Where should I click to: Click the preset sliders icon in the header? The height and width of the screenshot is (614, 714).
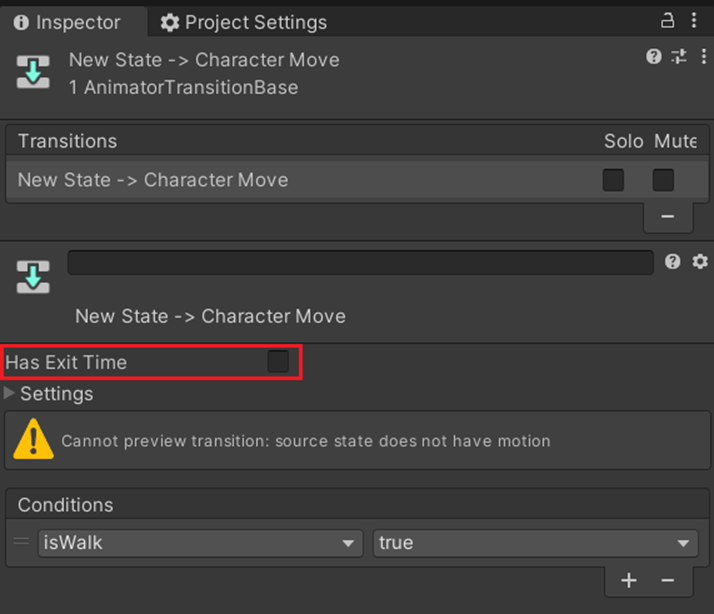678,56
